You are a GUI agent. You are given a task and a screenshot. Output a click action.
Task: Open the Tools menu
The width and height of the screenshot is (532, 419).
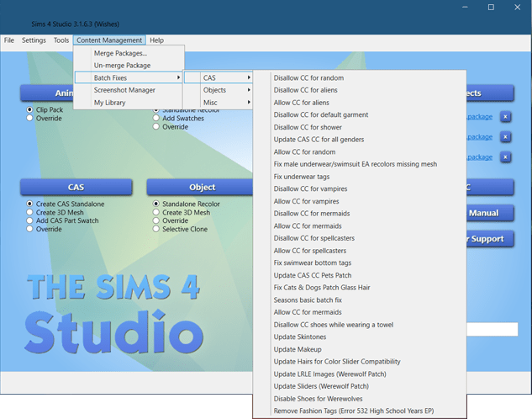tap(61, 40)
